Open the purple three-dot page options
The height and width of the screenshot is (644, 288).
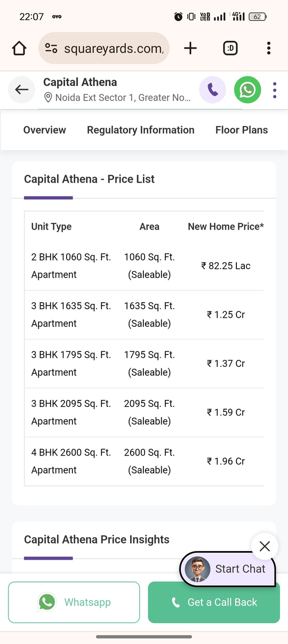click(x=275, y=90)
